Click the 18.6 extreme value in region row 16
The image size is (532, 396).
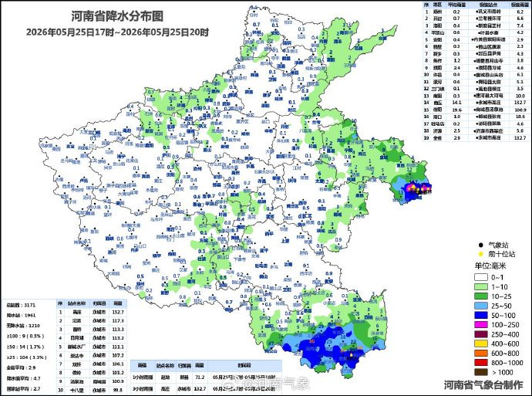[520, 117]
